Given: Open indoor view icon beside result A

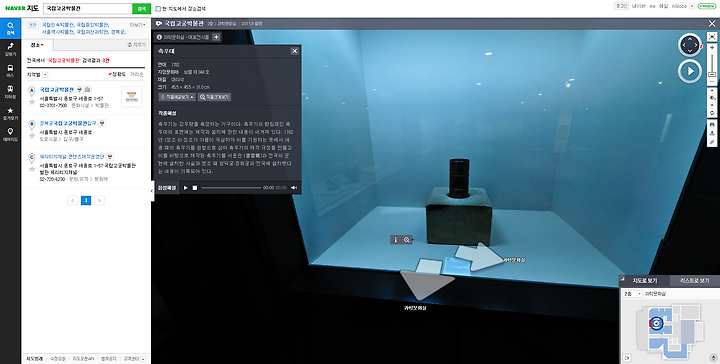Looking at the screenshot, I should (x=88, y=89).
